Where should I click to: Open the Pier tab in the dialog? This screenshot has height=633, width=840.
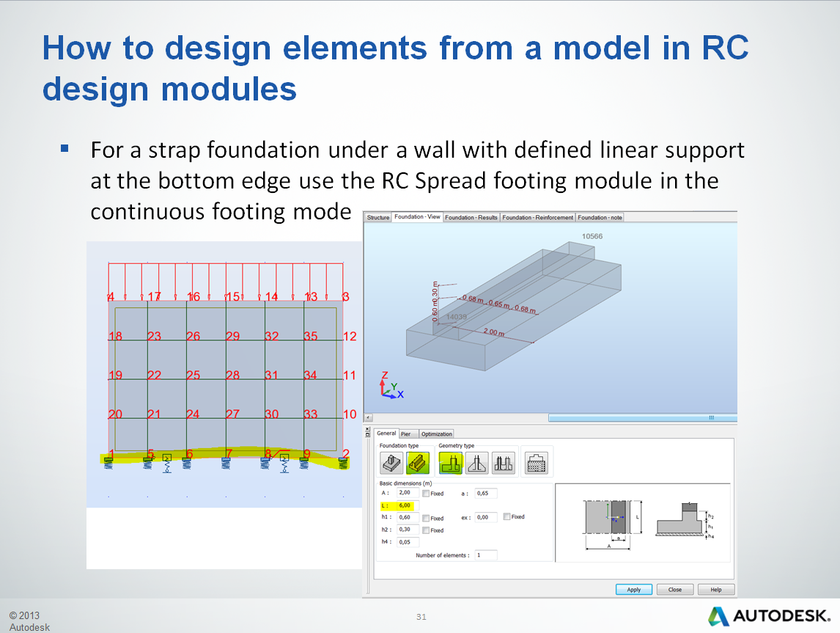405,434
